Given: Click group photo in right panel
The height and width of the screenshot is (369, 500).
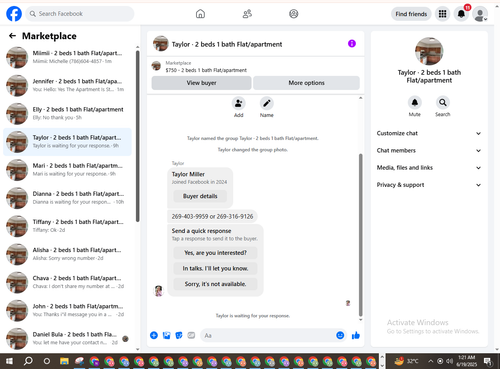Looking at the screenshot, I should click(x=429, y=51).
